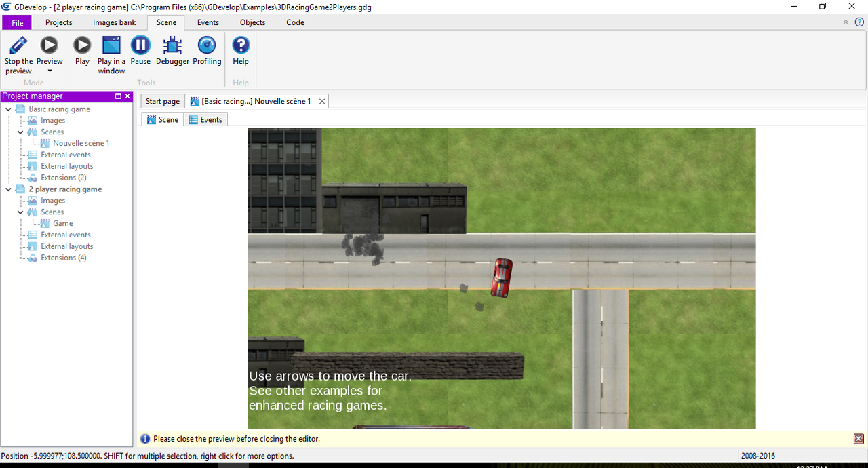Dismiss the close-preview warning notification
This screenshot has height=468, width=868.
click(859, 438)
